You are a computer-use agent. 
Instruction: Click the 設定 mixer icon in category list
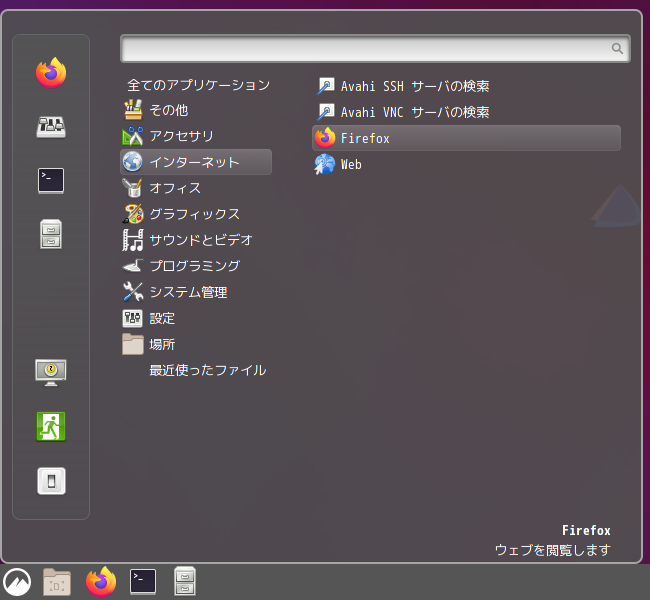[133, 318]
